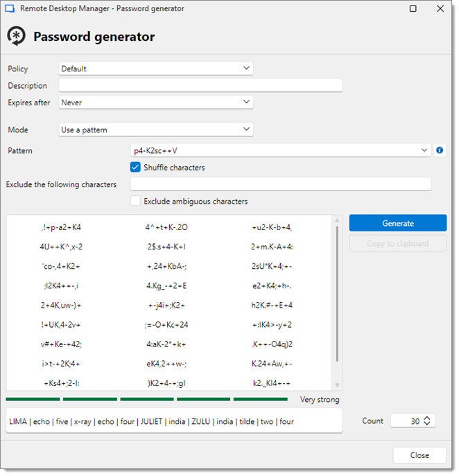
Task: Select password h2K.#-+E+4
Action: (x=273, y=306)
